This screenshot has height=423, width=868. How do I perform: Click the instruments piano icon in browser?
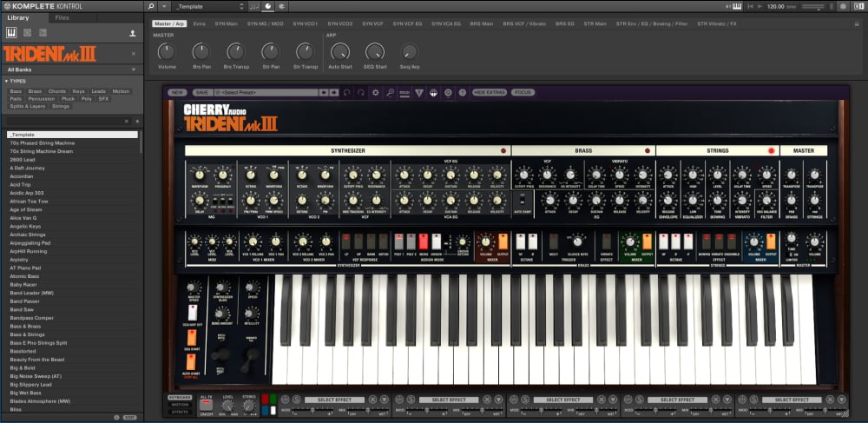pos(12,33)
